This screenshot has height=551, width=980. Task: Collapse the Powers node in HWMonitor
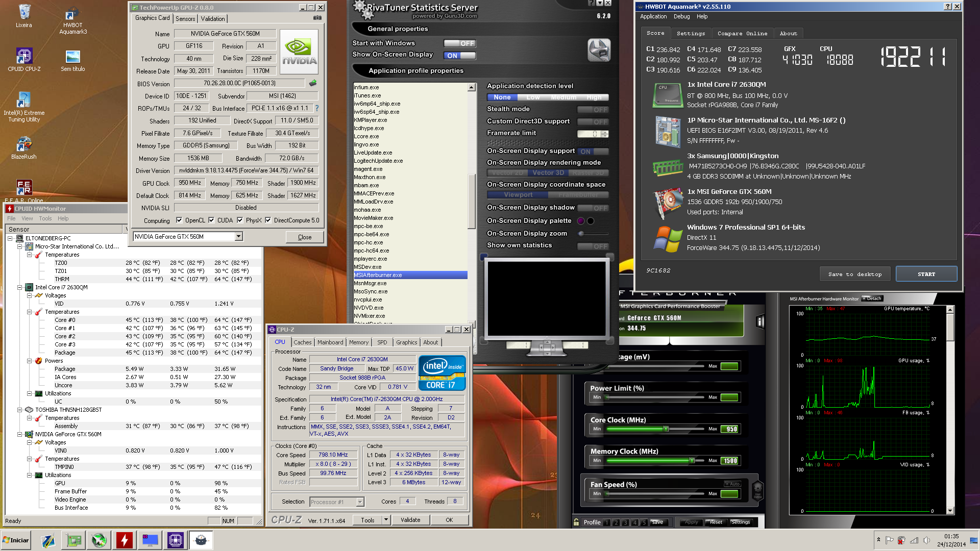point(29,361)
